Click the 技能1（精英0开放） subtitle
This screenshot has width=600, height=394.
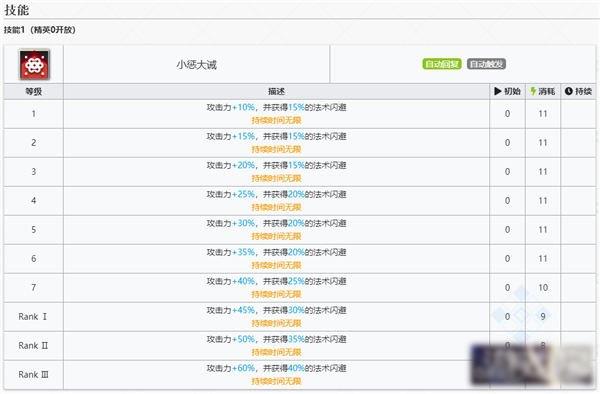point(40,30)
